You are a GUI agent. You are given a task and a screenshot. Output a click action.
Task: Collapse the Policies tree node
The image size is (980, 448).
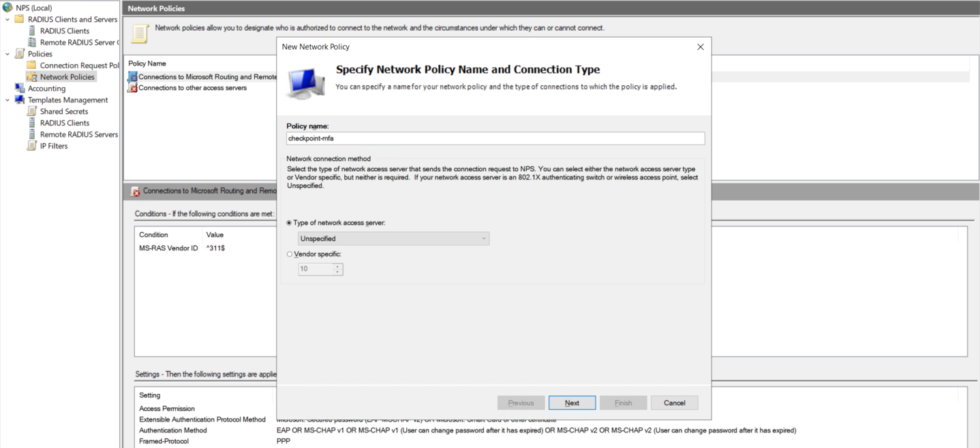coord(7,54)
